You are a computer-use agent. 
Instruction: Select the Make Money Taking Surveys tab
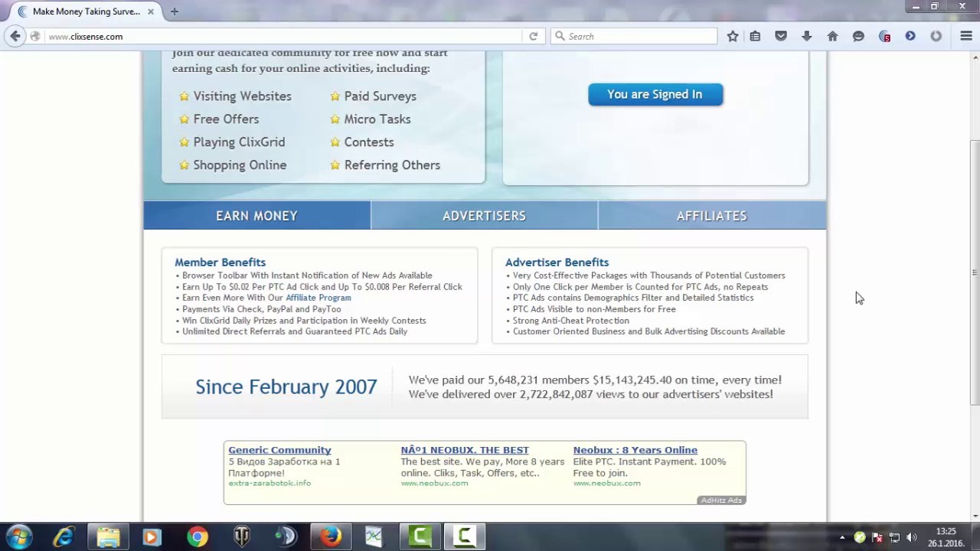click(87, 11)
